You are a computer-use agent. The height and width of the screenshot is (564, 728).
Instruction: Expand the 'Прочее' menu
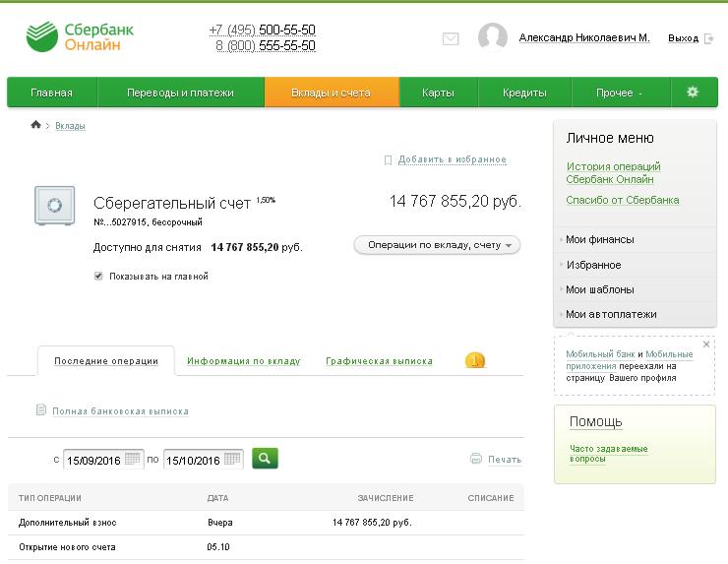coord(619,93)
